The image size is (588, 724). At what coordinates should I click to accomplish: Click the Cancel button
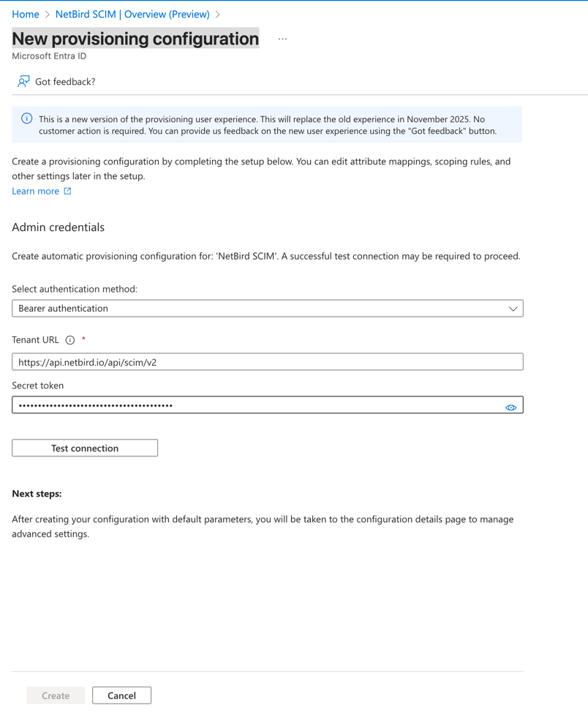pyautogui.click(x=121, y=695)
